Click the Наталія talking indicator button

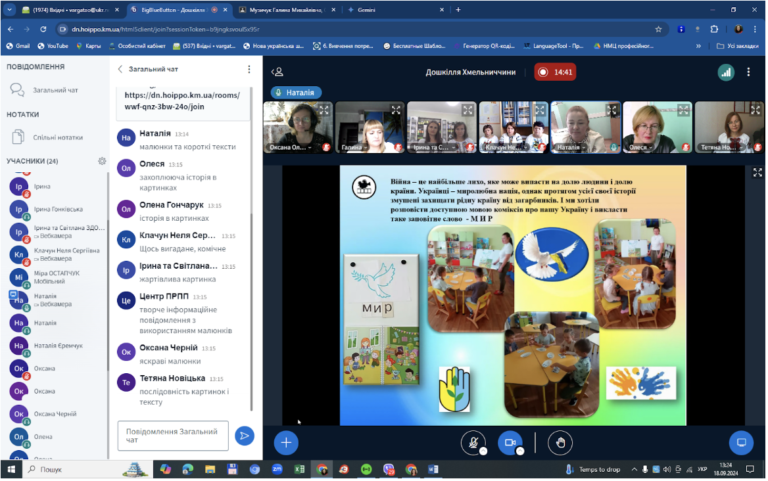(x=296, y=93)
